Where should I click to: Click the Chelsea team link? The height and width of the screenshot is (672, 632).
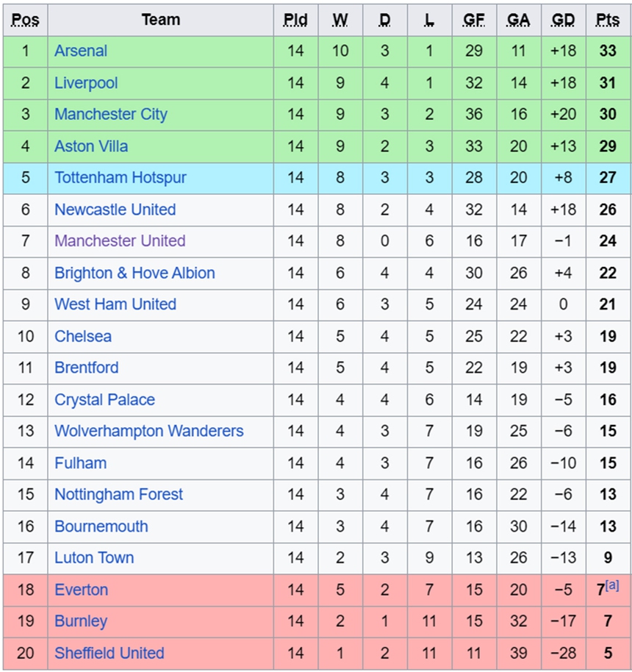click(x=83, y=337)
